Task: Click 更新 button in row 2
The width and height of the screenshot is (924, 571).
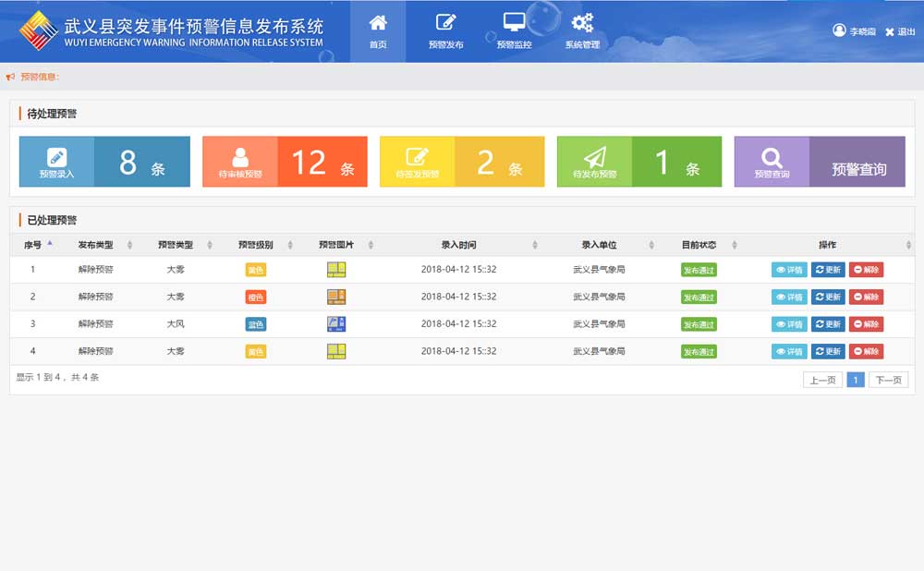Action: (x=828, y=298)
